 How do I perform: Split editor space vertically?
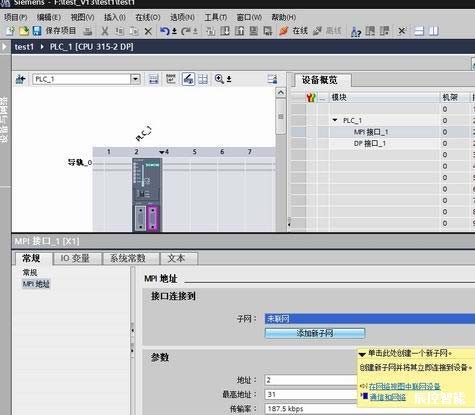coord(434,31)
